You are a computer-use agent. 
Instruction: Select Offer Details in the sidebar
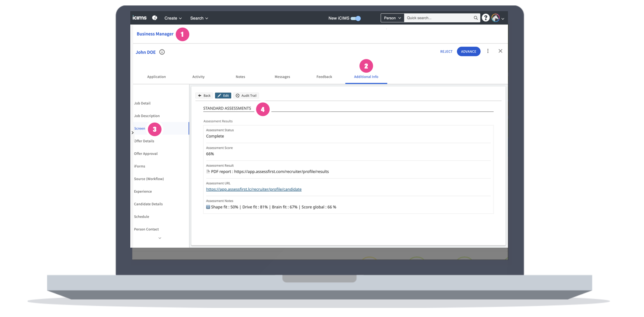pyautogui.click(x=144, y=141)
